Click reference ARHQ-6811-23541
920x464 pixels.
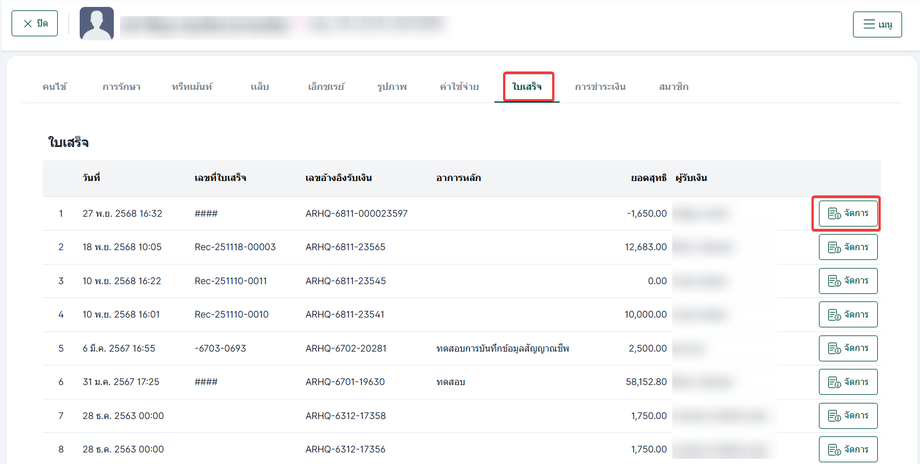click(x=344, y=314)
